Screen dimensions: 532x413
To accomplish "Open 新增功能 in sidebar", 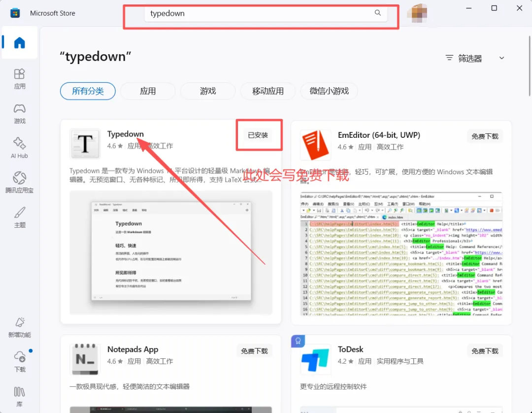I will tap(19, 327).
